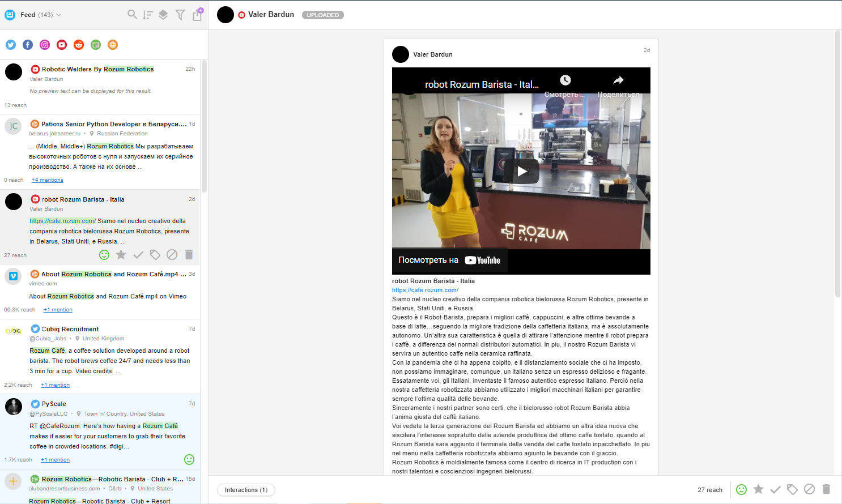Toggle Reddit source filter
This screenshot has width=842, height=504.
(x=79, y=45)
